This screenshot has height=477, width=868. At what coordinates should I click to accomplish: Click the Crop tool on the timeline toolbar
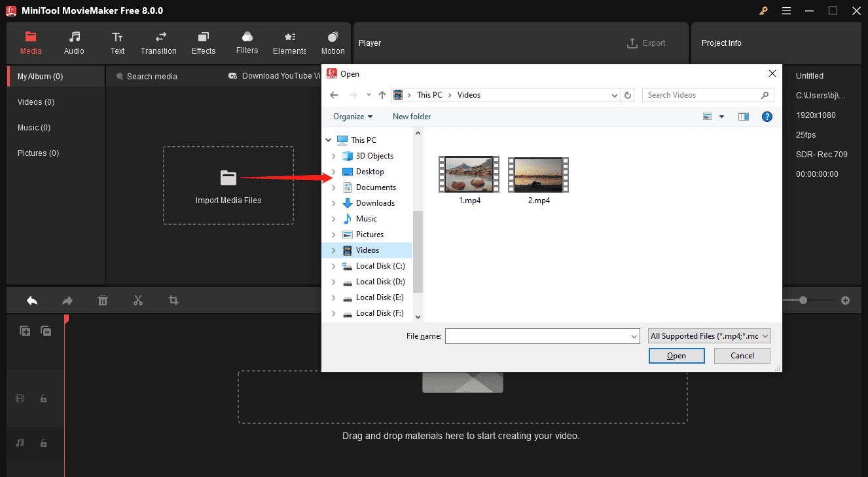coord(173,300)
